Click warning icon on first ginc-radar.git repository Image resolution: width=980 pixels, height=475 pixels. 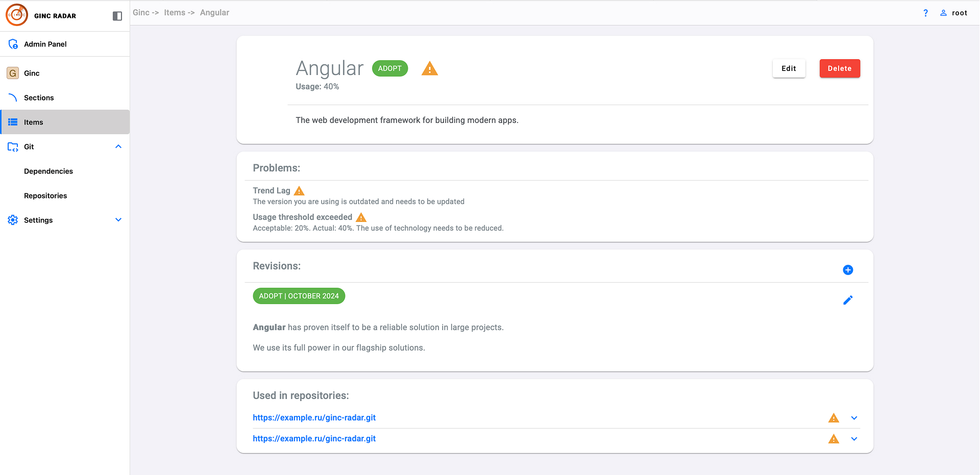click(x=834, y=418)
